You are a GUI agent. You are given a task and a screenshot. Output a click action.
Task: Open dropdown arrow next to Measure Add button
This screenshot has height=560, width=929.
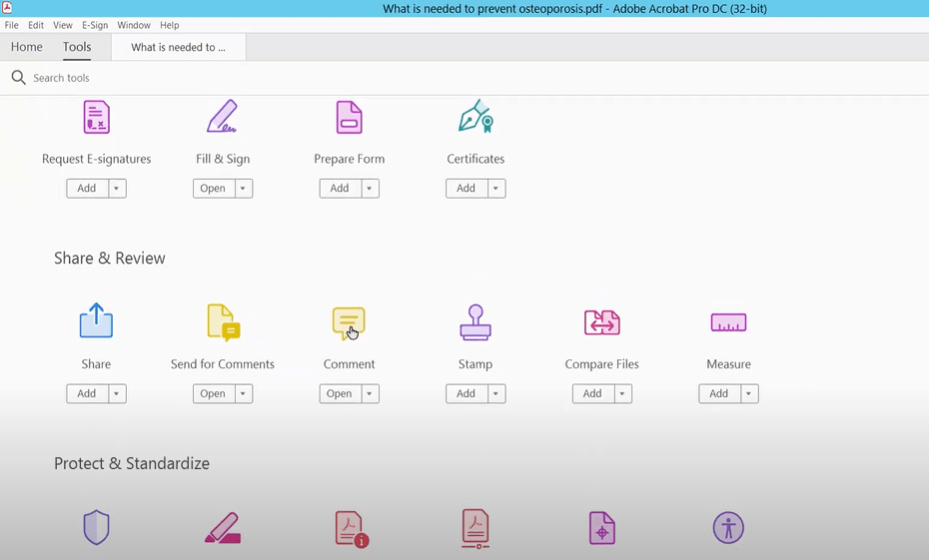pyautogui.click(x=749, y=394)
